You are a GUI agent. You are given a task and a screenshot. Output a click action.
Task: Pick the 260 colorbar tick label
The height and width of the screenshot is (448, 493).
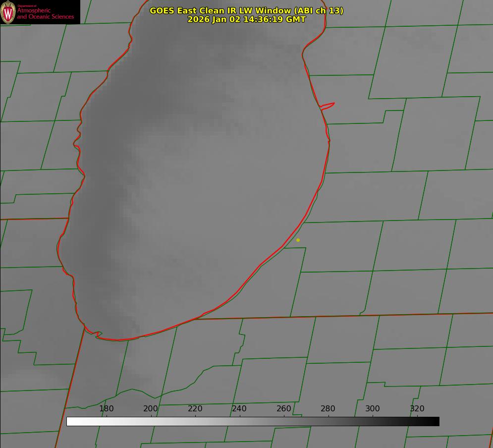tap(284, 408)
